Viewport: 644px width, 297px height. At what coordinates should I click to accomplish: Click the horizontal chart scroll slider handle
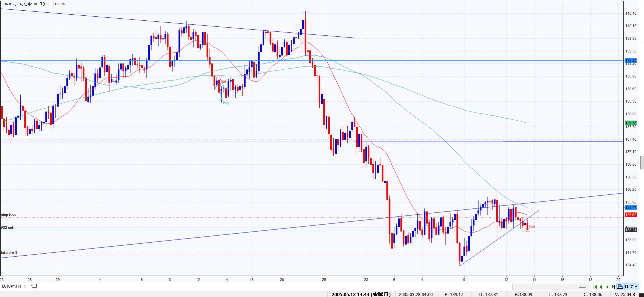pyautogui.click(x=583, y=287)
